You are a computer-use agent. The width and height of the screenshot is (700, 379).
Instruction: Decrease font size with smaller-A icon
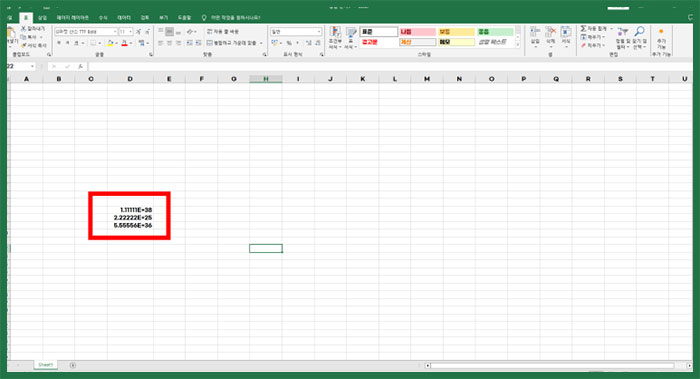147,32
